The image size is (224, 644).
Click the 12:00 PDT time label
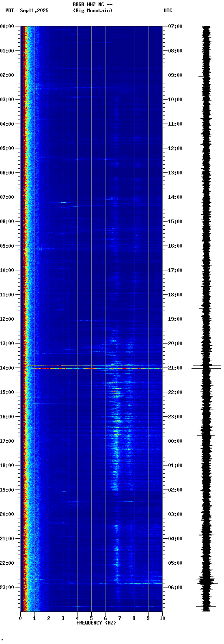(7, 319)
